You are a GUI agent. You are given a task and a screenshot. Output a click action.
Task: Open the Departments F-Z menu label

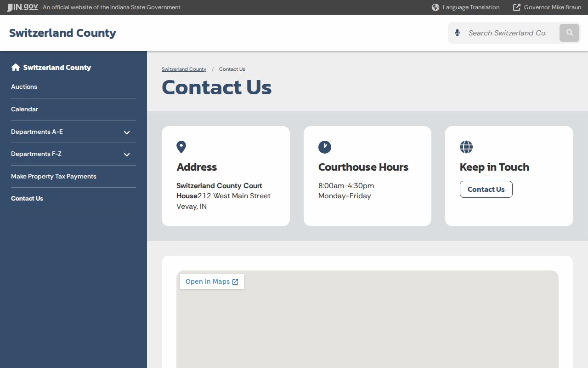(36, 154)
